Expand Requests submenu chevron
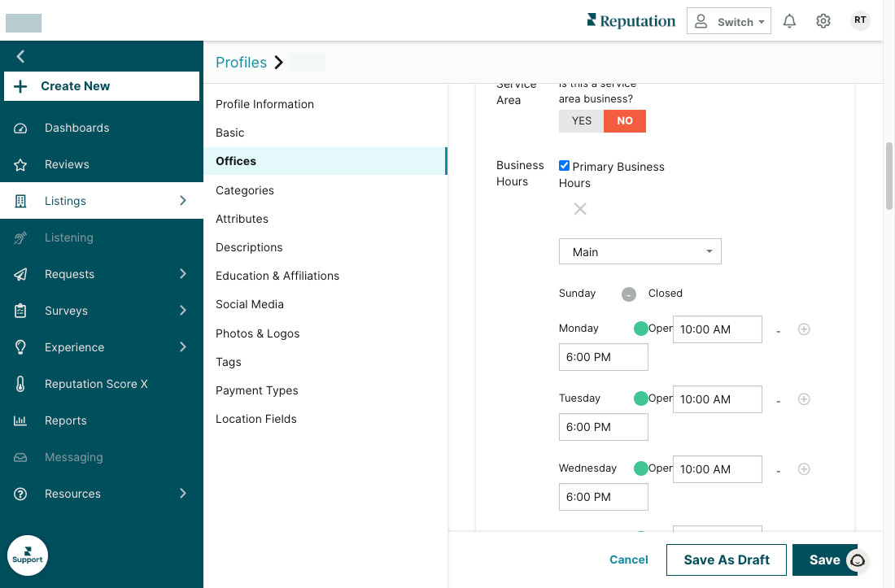The height and width of the screenshot is (588, 895). [182, 274]
